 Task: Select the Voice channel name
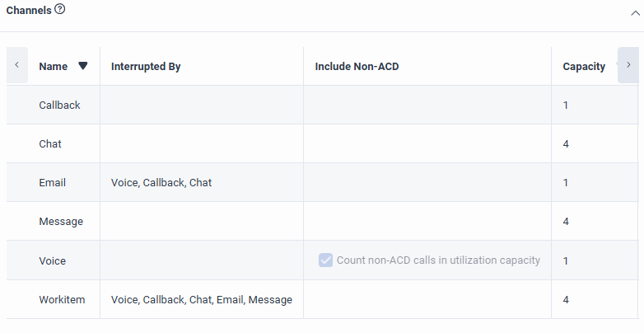click(x=52, y=260)
